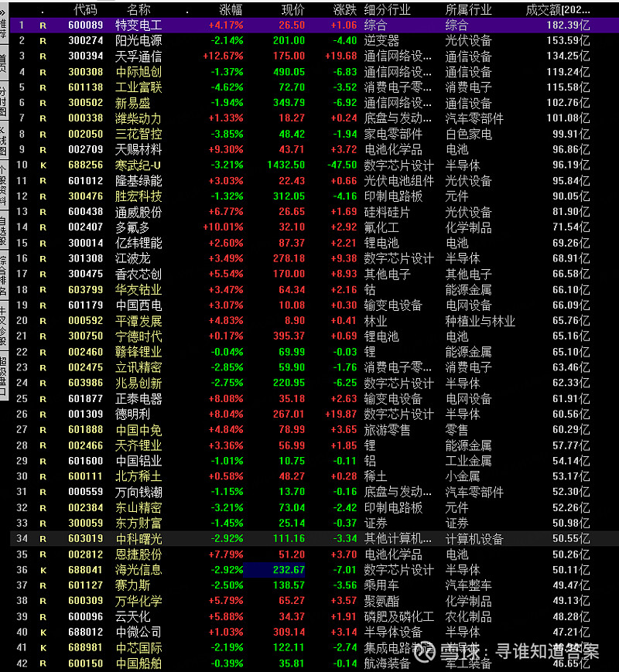Screen dimensions: 619x672
Task: Switch to the 首页 sidebar tab
Action: tap(3, 63)
